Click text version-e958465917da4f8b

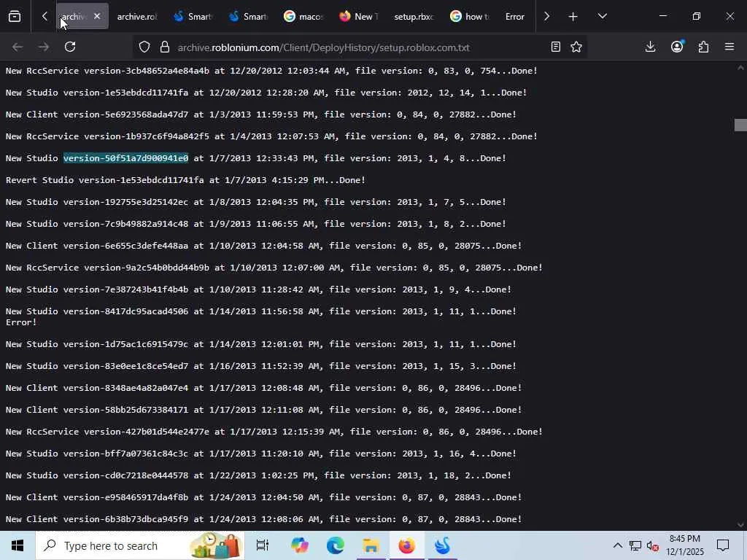point(125,497)
